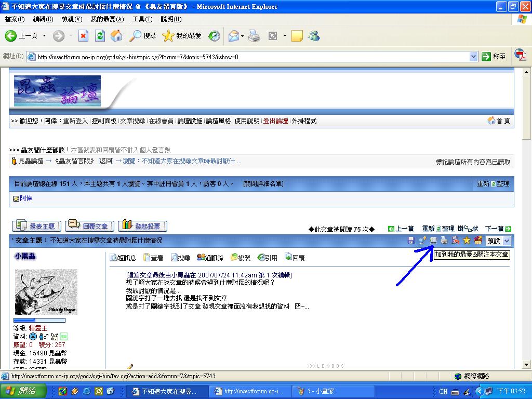Click the 回覆文章 reply button
The image size is (532, 399).
pyautogui.click(x=89, y=226)
